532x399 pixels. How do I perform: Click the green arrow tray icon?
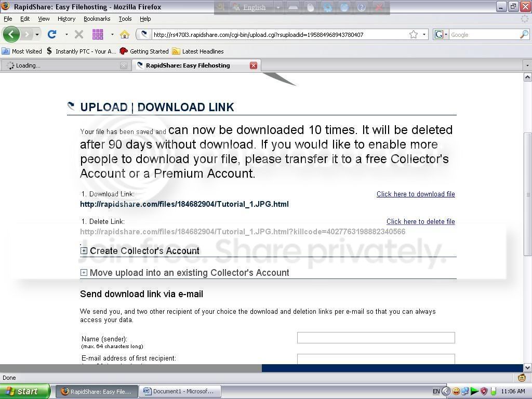(x=475, y=392)
